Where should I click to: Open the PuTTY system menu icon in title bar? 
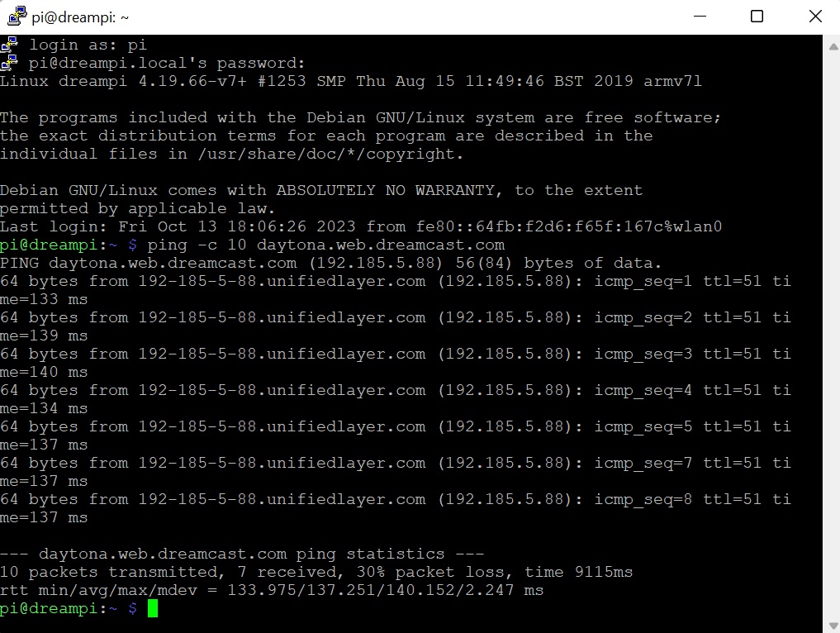(x=17, y=16)
